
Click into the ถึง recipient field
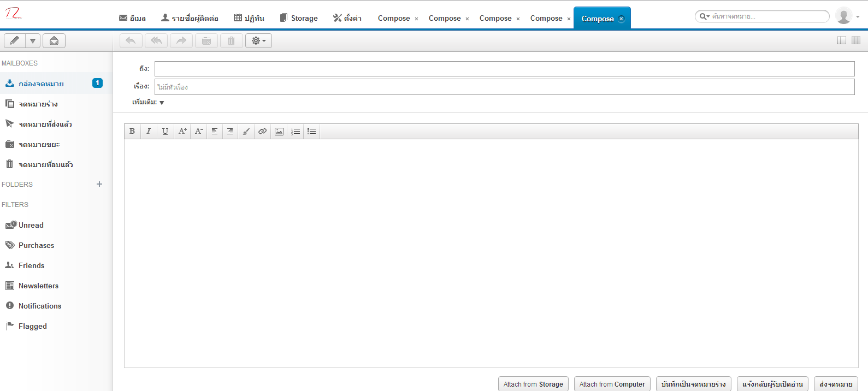tap(504, 69)
